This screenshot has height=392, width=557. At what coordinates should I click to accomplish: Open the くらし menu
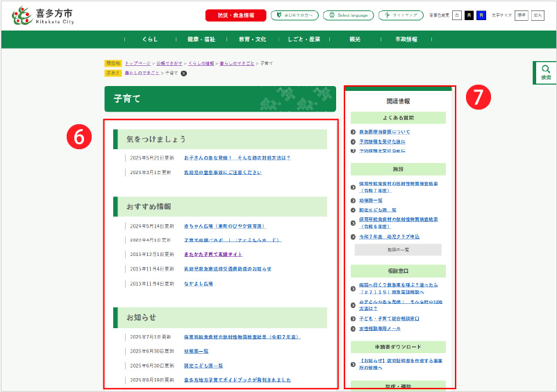pos(150,40)
